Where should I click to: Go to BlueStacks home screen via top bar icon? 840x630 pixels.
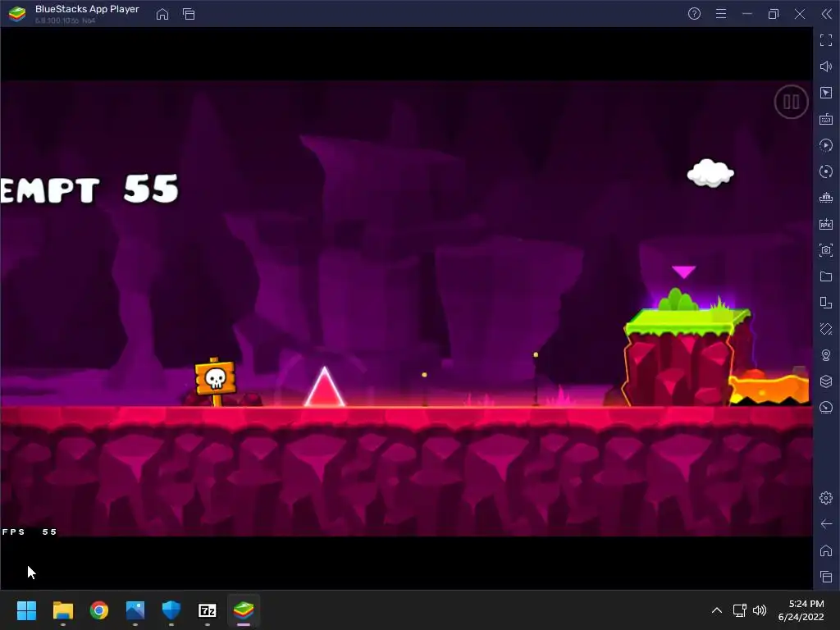click(x=162, y=14)
